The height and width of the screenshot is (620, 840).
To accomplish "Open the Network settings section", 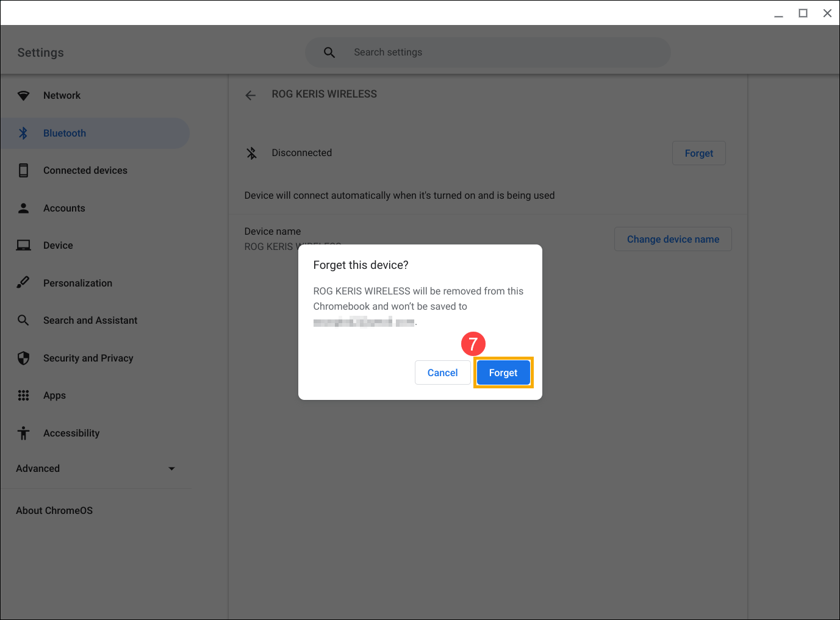I will click(x=95, y=96).
